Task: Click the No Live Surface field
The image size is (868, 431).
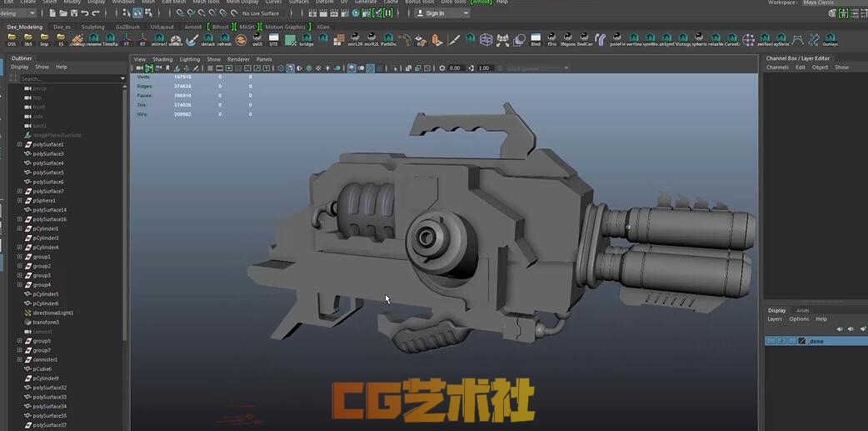Action: 261,13
